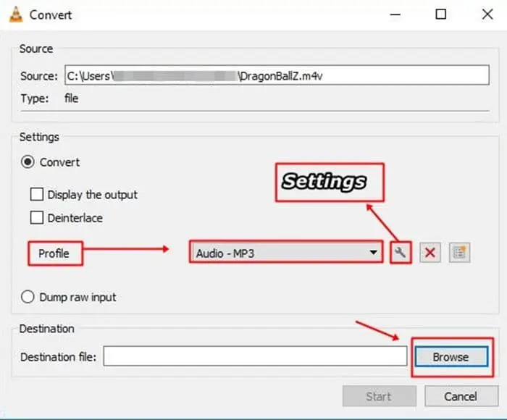507x420 pixels.
Task: Click the Source path field with DragonBallZ.m4v
Action: pyautogui.click(x=277, y=76)
